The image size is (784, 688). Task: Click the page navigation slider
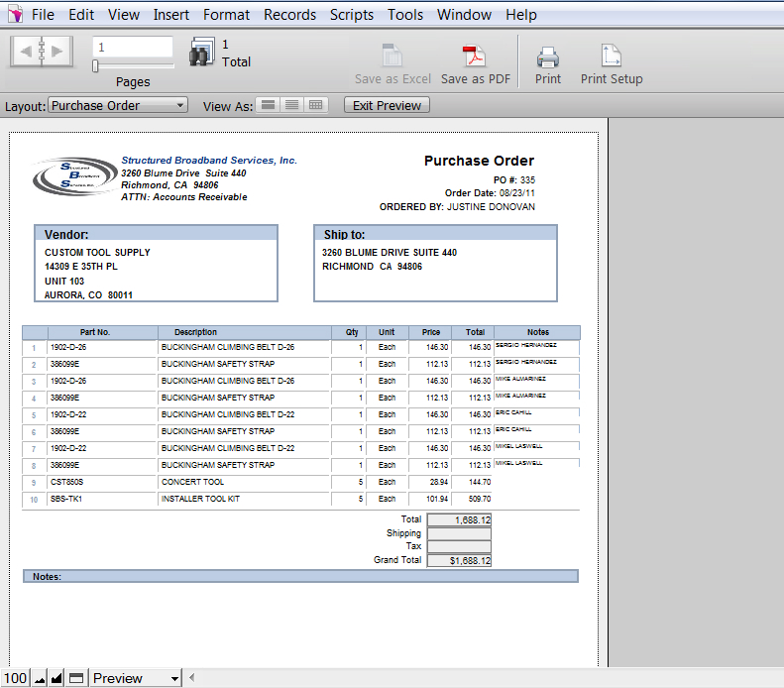pyautogui.click(x=95, y=66)
